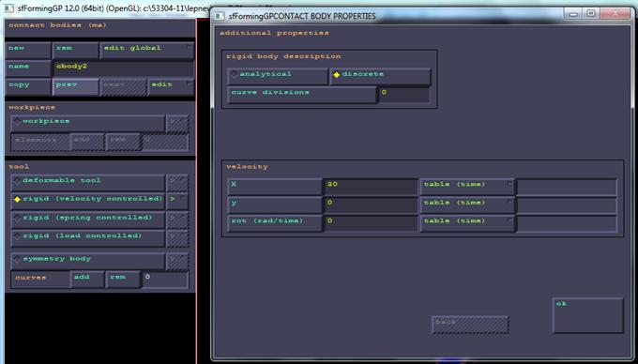Create a new contact body
The image size is (638, 364).
pos(27,50)
